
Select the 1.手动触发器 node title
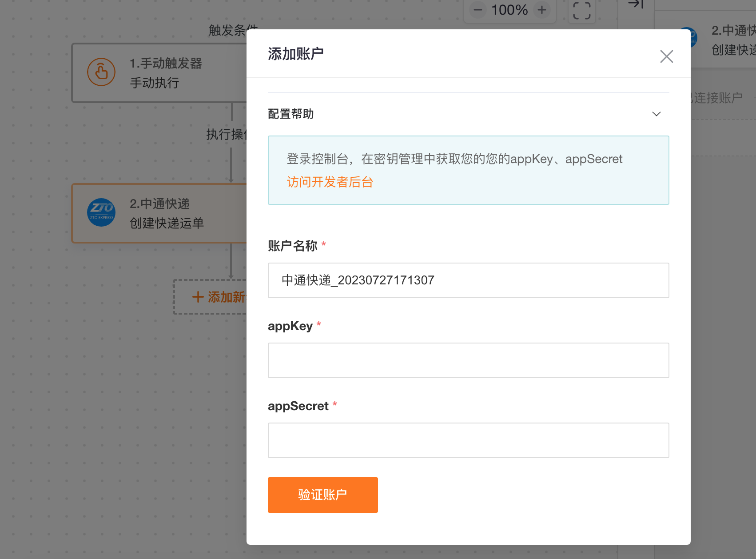[x=166, y=64]
